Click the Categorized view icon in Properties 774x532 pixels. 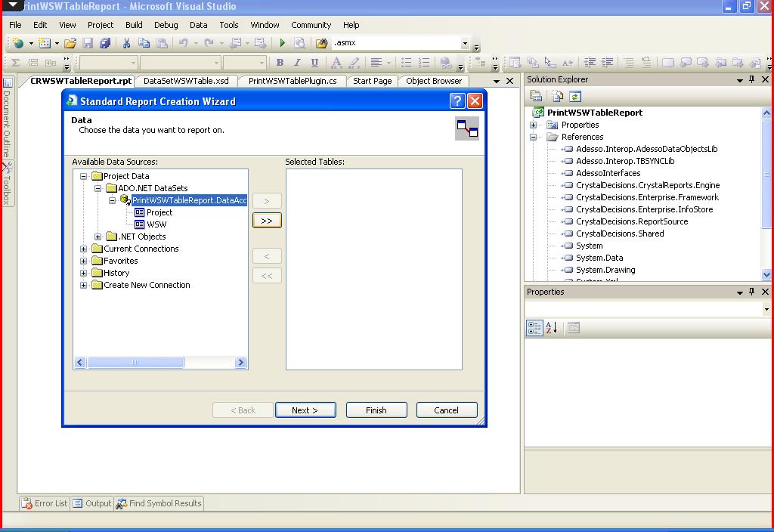[x=534, y=328]
